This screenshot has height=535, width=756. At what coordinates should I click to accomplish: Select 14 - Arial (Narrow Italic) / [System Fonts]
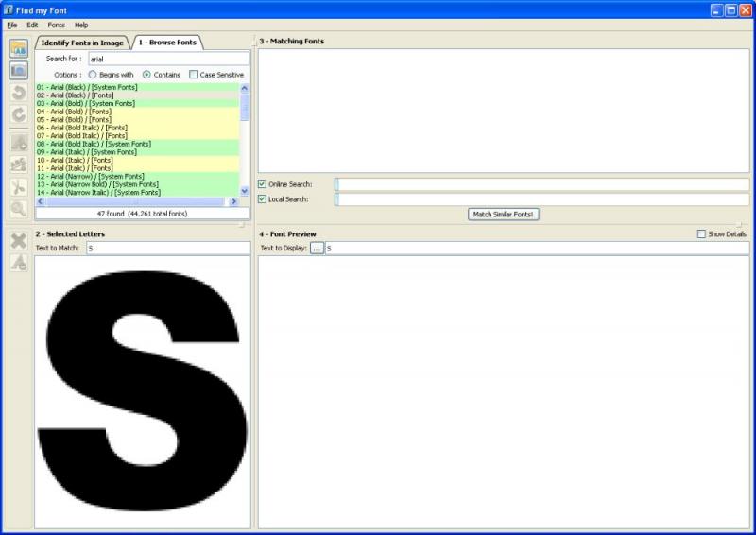137,193
